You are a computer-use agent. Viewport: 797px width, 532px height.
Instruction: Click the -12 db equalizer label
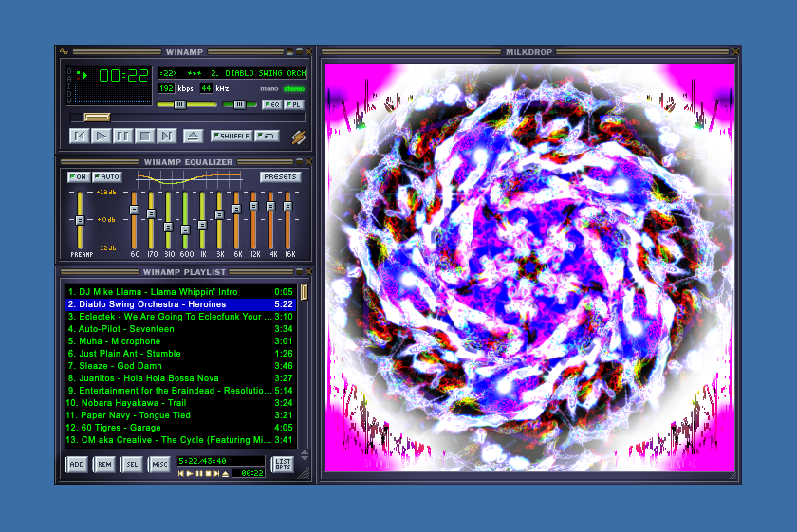[106, 248]
